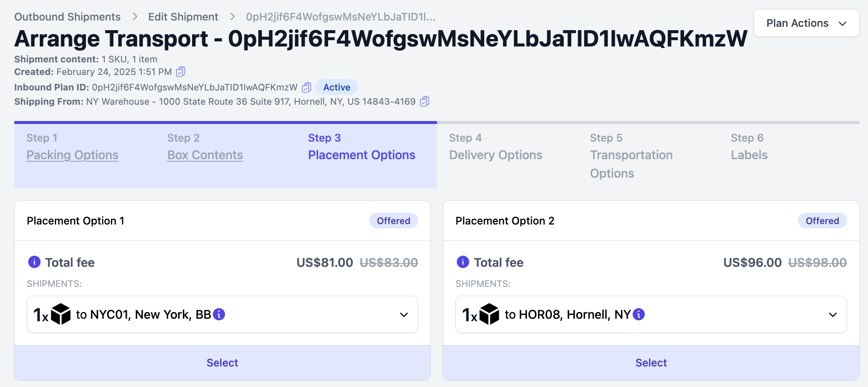Viewport: 868px width, 387px height.
Task: Copy the created date with copy icon
Action: click(180, 72)
